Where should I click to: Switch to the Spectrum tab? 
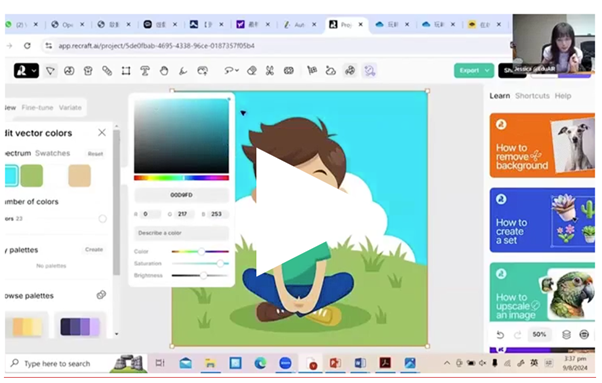18,153
